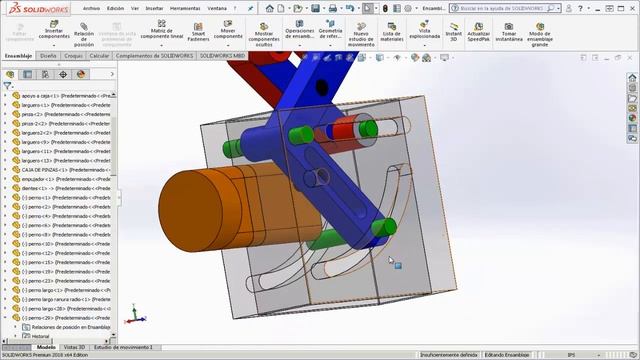
Task: Open the Edición menu
Action: point(116,8)
